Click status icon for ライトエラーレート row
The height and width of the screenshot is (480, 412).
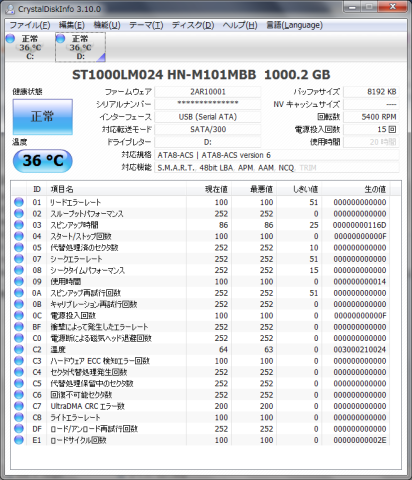coord(19,417)
